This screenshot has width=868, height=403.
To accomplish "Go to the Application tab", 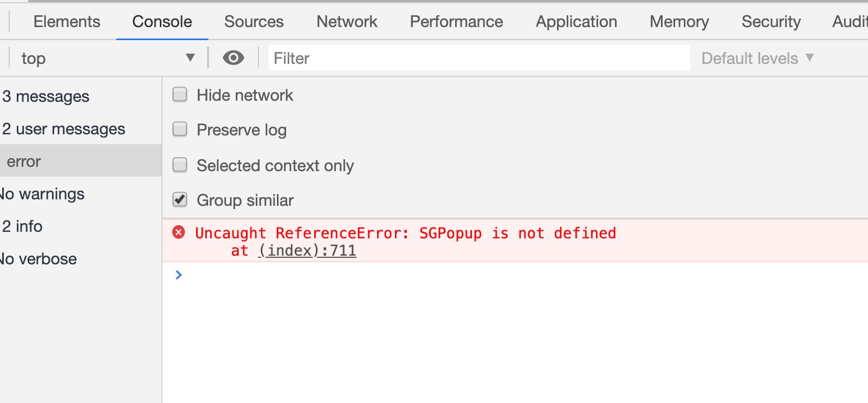I will pos(576,22).
